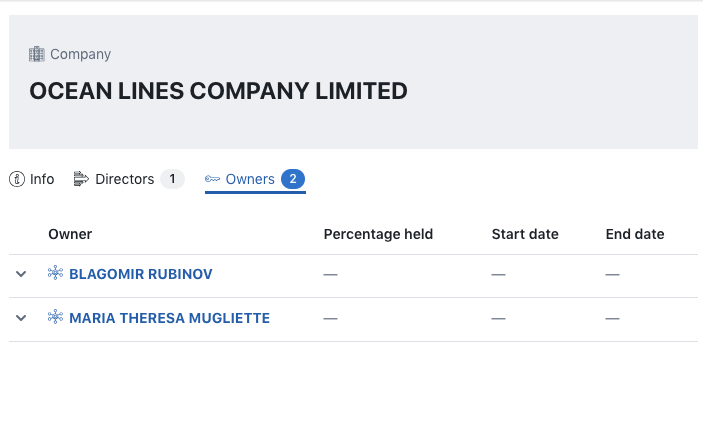Click the company building icon
This screenshot has height=429, width=703.
point(37,54)
